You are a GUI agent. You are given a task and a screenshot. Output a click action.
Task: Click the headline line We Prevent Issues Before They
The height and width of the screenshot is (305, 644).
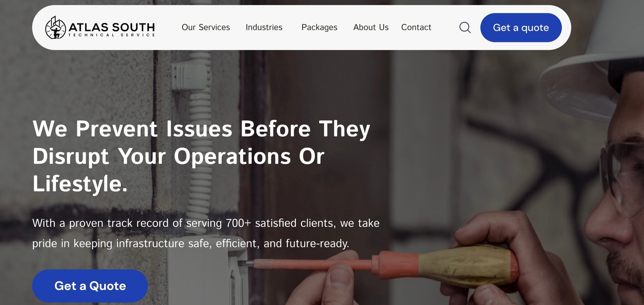[201, 129]
